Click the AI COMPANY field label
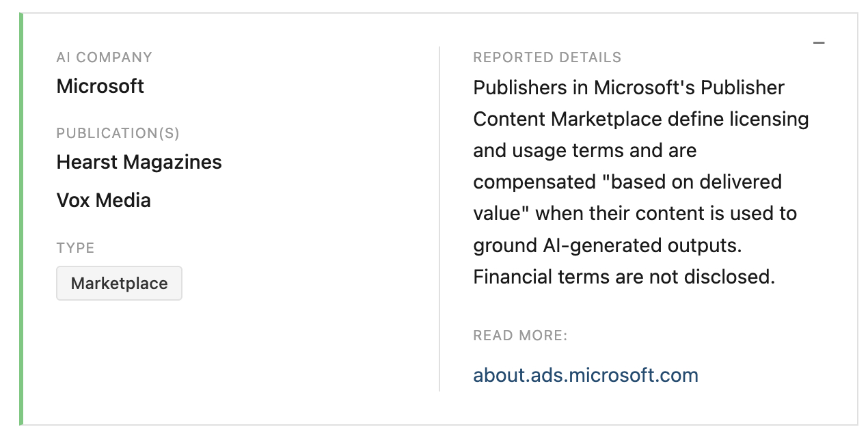 (x=104, y=57)
